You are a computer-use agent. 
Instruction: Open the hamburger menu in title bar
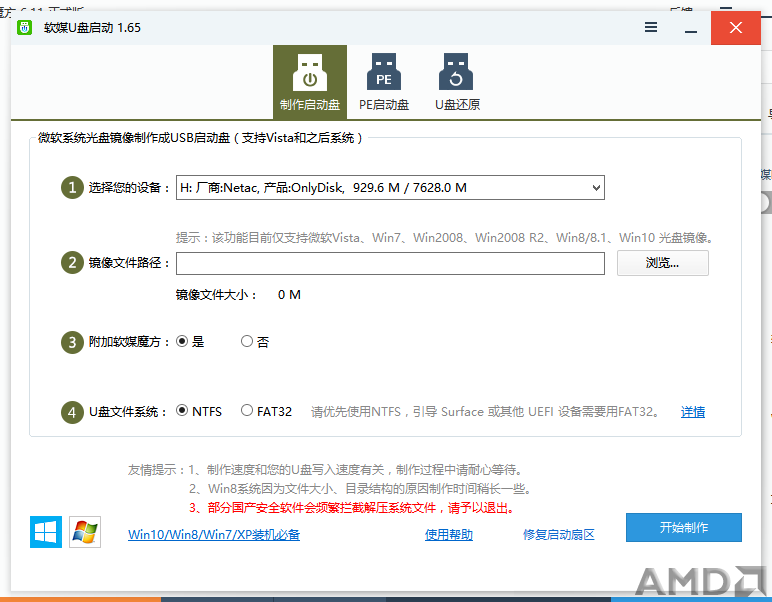pyautogui.click(x=651, y=27)
